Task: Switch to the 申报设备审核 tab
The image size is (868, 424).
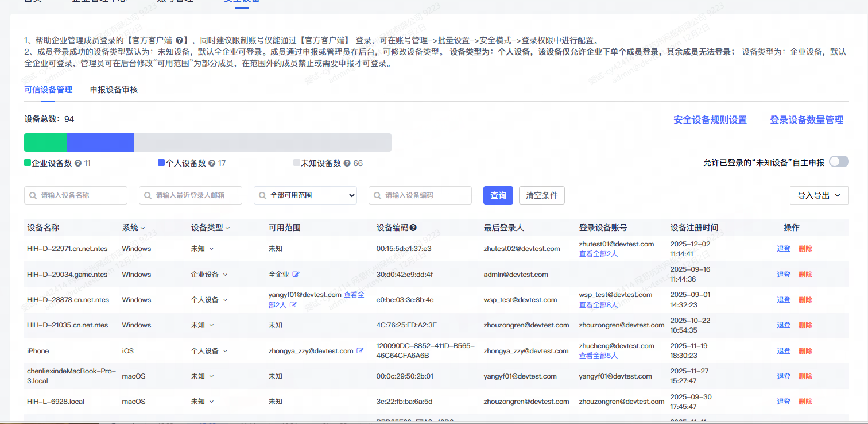Action: (114, 90)
